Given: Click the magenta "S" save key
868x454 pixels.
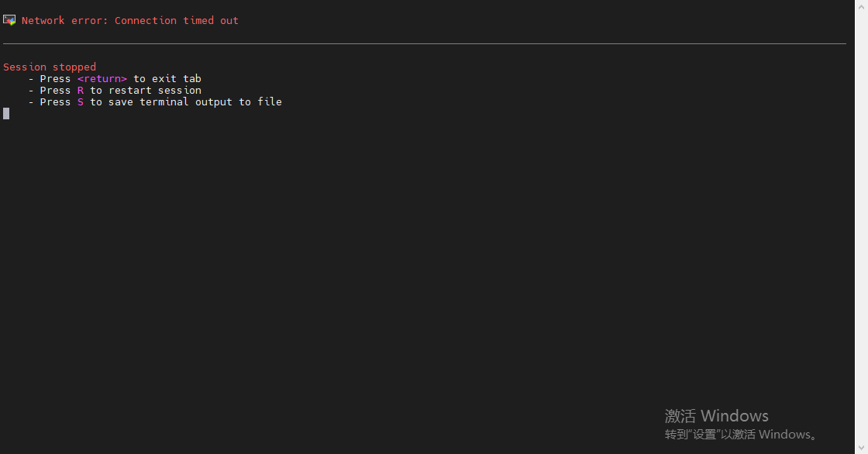Looking at the screenshot, I should click(81, 102).
